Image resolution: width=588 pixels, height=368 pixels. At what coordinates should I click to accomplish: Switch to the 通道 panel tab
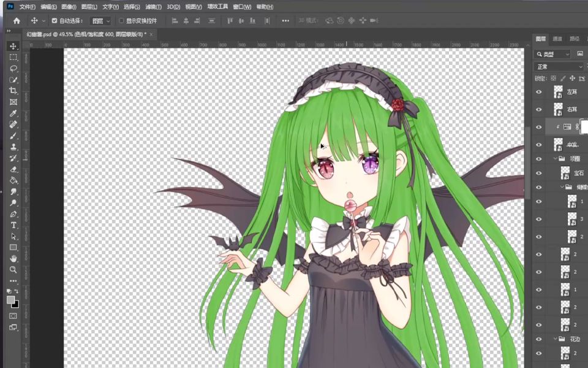[557, 39]
